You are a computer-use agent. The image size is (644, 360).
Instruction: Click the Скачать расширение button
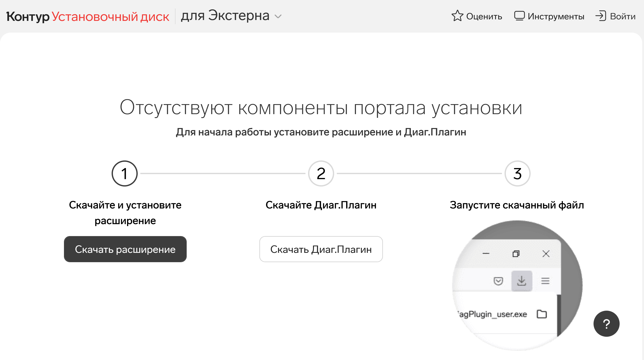(125, 249)
